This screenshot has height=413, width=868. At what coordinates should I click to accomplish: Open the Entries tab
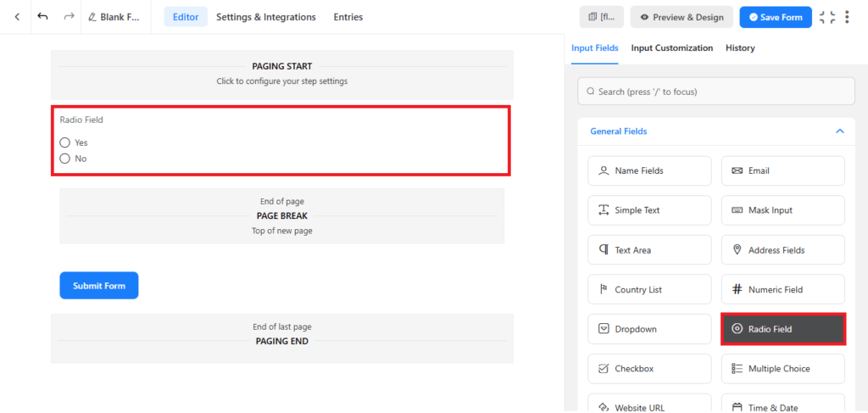pos(348,17)
